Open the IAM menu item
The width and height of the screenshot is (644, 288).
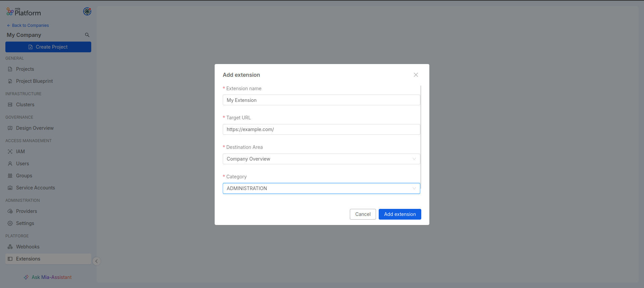48,152
